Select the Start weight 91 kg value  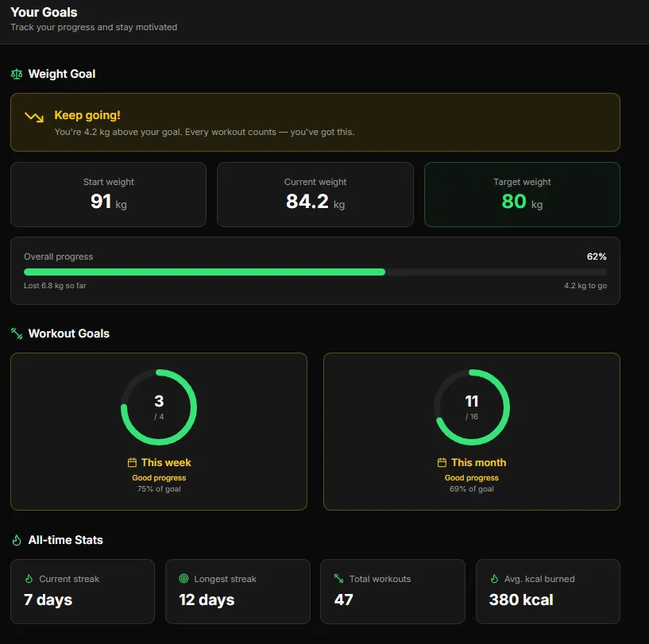tap(109, 202)
